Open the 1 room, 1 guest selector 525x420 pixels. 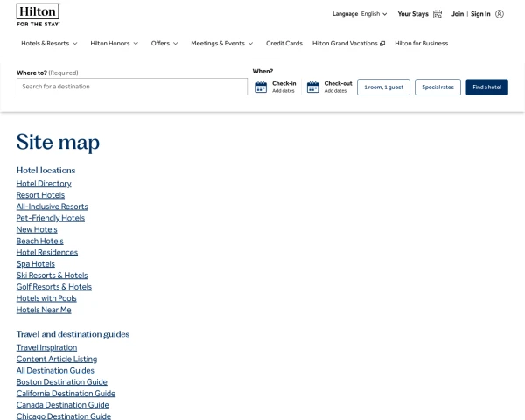point(383,87)
